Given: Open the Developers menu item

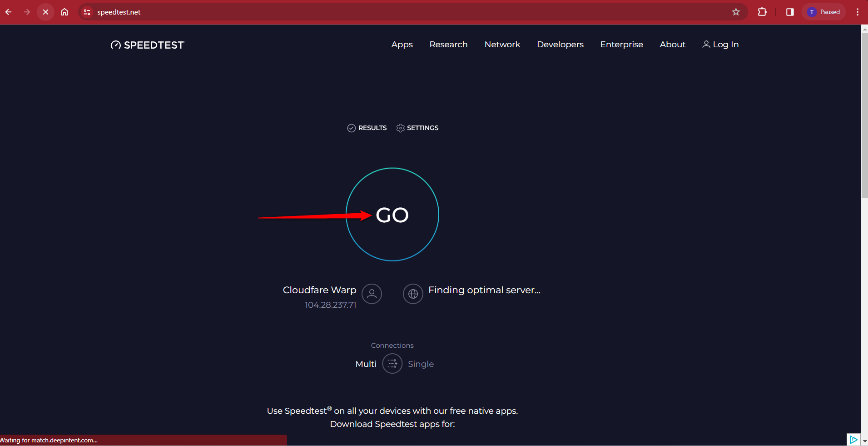Looking at the screenshot, I should 560,45.
